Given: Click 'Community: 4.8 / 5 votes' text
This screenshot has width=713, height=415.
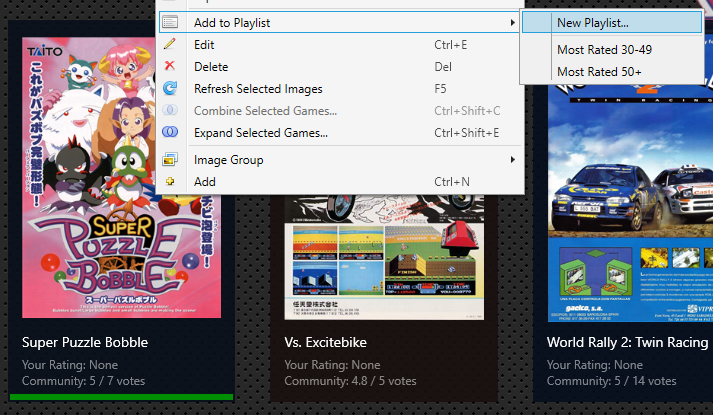Looking at the screenshot, I should pos(350,381).
